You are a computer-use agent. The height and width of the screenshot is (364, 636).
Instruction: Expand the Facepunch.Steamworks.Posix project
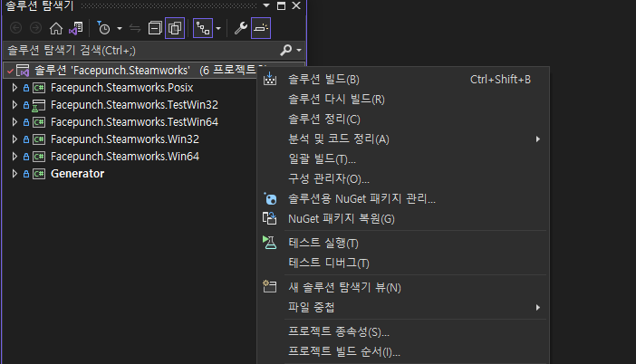tap(14, 88)
